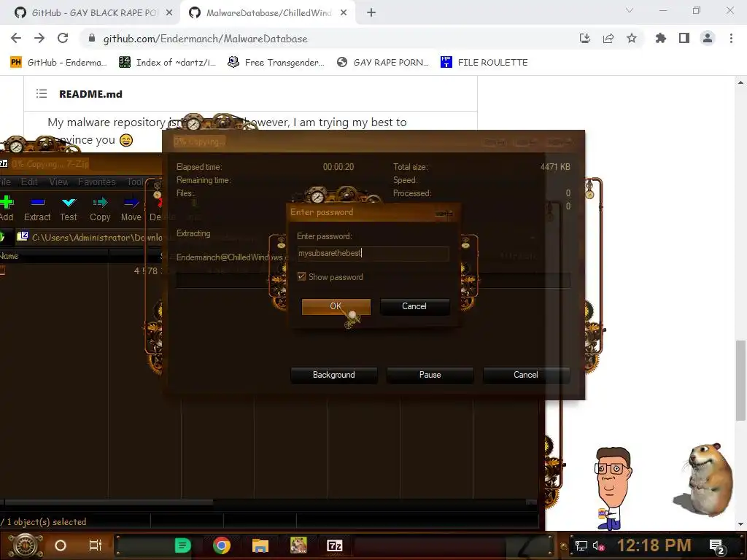Image resolution: width=747 pixels, height=560 pixels.
Task: Open the hamster box app on taskbar
Action: (298, 545)
